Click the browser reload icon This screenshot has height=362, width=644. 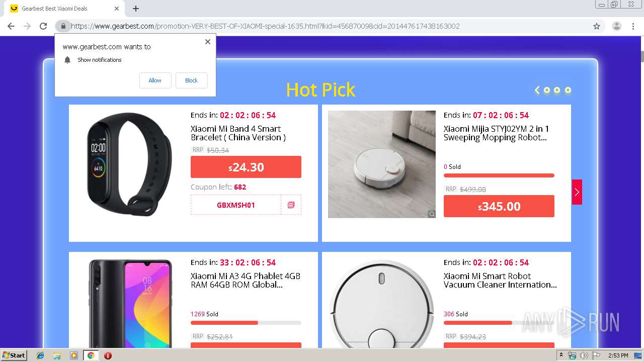(x=43, y=26)
